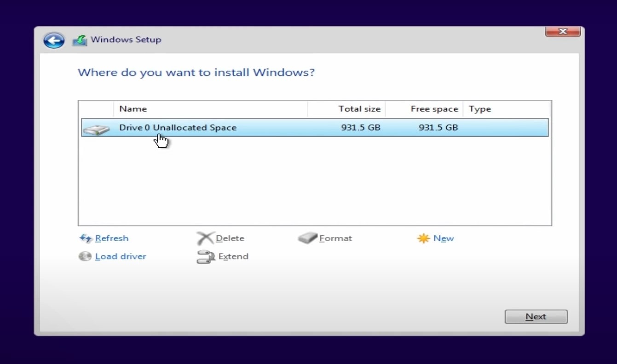Viewport: 617px width, 364px height.
Task: Choose the Delete partition option
Action: coord(230,238)
